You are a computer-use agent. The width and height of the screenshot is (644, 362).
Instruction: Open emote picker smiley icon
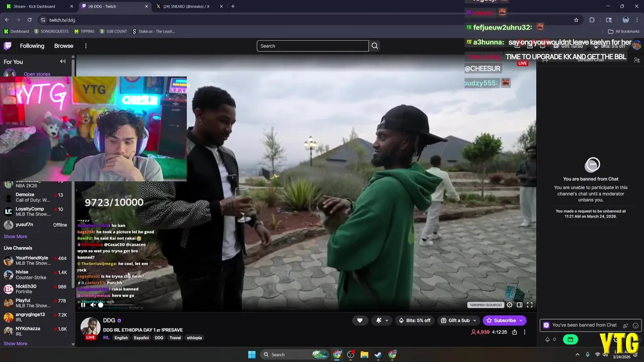[x=635, y=325]
